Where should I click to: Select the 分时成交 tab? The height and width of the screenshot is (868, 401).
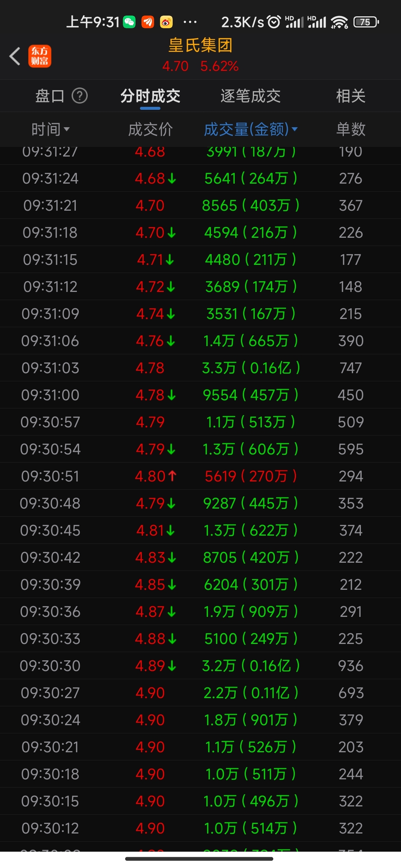[x=150, y=96]
